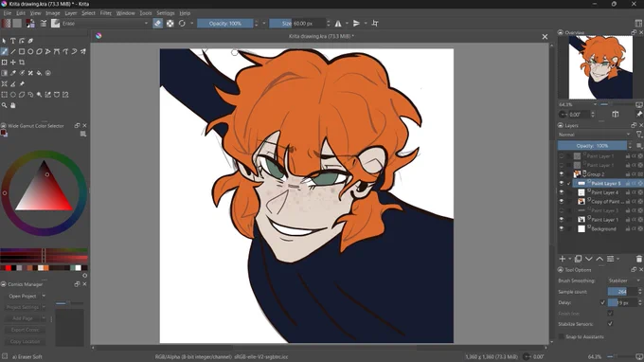
Task: Select the Elliptical Selection tool
Action: pos(12,95)
